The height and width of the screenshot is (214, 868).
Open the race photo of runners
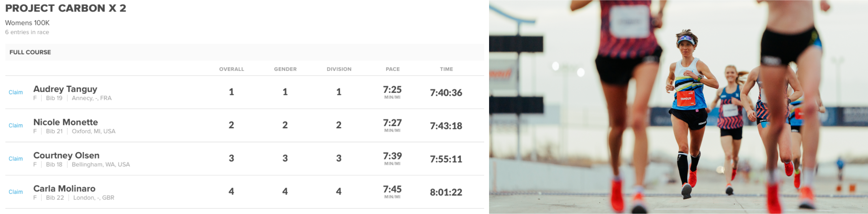678,107
